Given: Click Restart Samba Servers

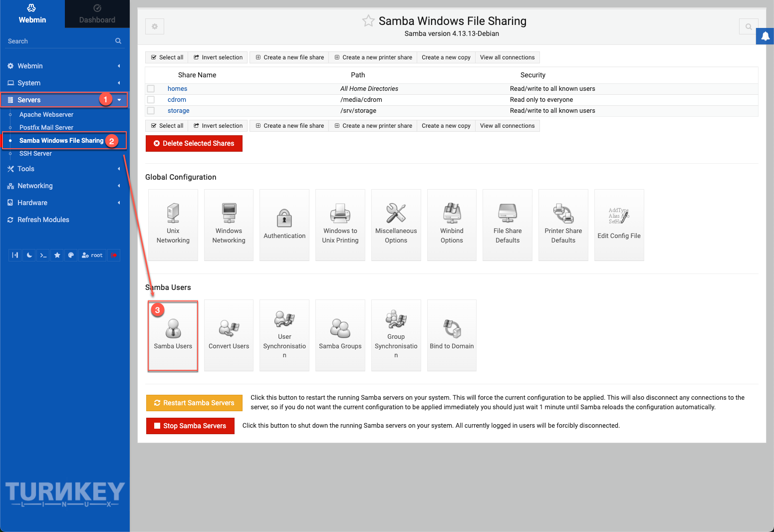Looking at the screenshot, I should [x=194, y=403].
